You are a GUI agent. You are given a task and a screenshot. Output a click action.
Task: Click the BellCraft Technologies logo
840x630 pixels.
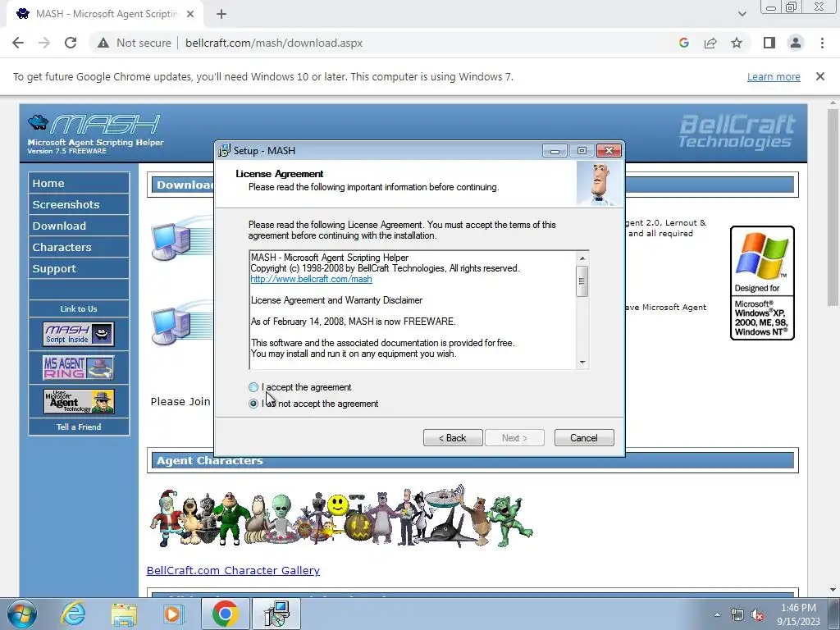tap(737, 132)
